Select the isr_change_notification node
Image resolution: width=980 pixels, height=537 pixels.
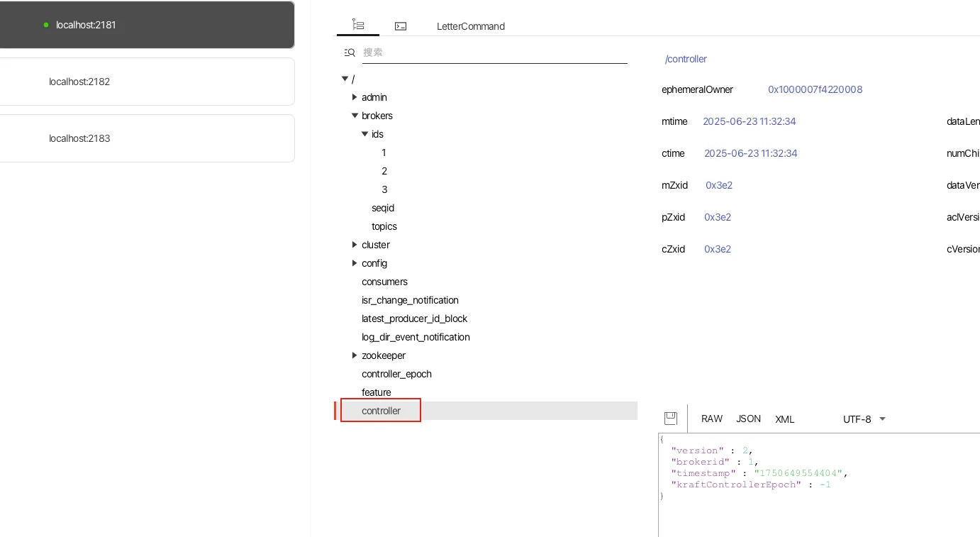tap(410, 300)
